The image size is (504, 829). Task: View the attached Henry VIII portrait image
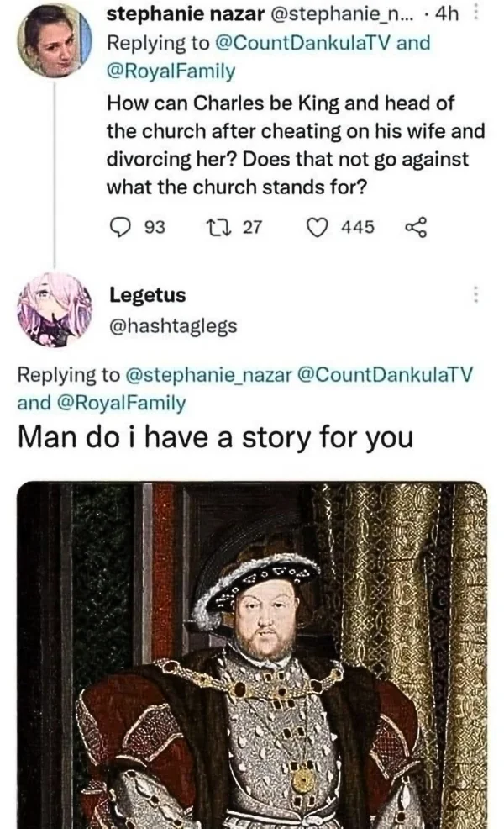point(252,655)
